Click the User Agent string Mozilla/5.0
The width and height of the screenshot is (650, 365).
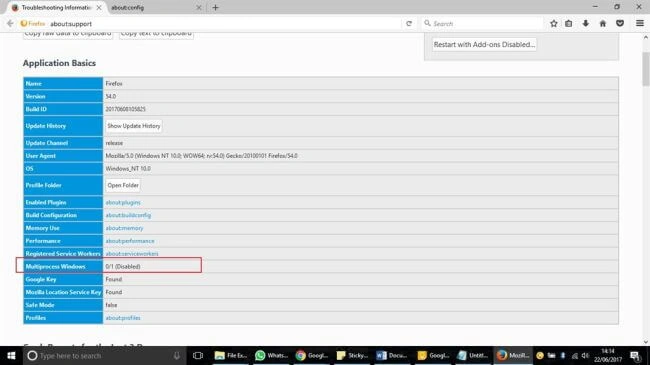pos(201,156)
